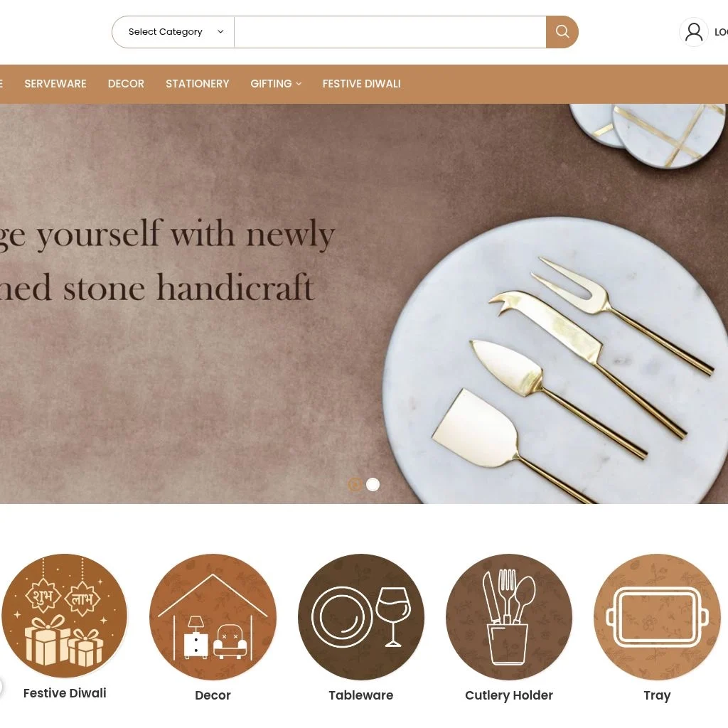Go to the Decor navigation item

[126, 84]
